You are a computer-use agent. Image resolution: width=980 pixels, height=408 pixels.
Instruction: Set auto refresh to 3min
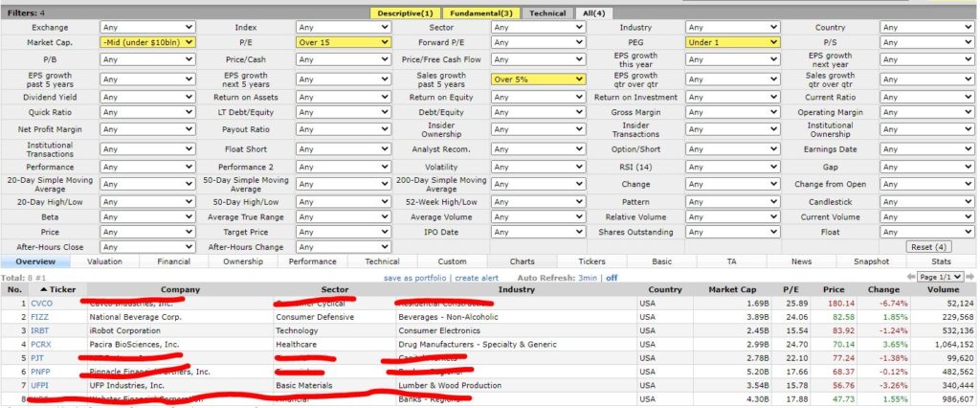(588, 278)
